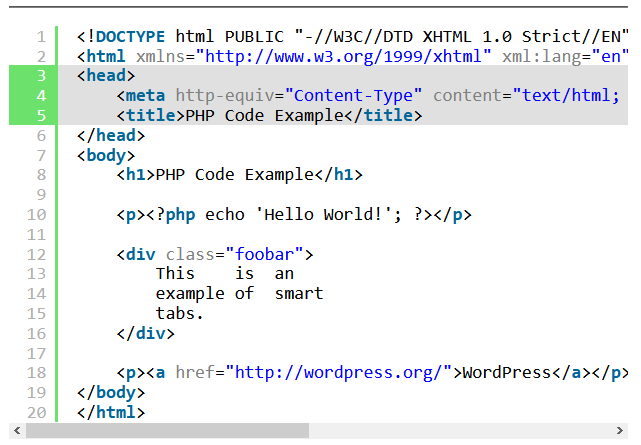641x445 pixels.
Task: Click line number 20 in gutter
Action: [37, 413]
